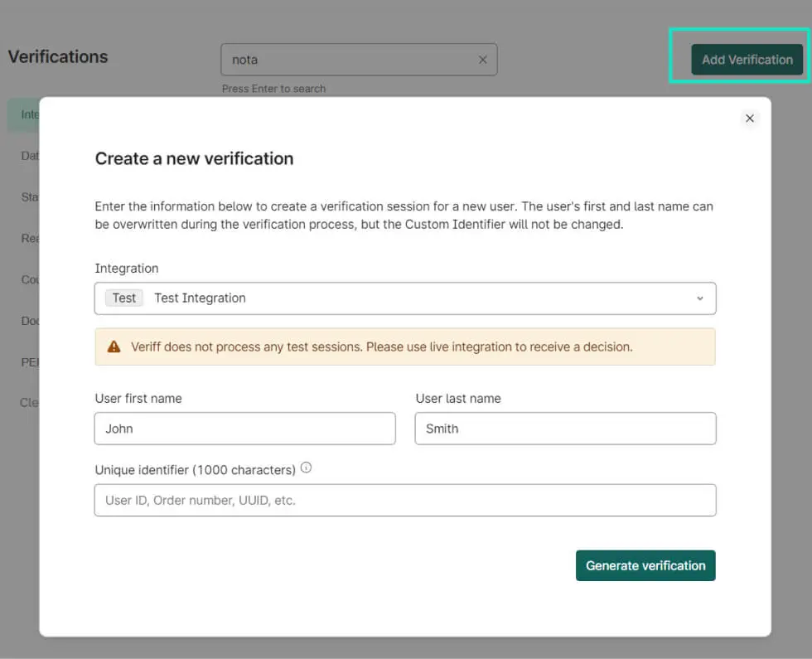Click the warning icon in the test session banner
The width and height of the screenshot is (812, 659).
[113, 346]
